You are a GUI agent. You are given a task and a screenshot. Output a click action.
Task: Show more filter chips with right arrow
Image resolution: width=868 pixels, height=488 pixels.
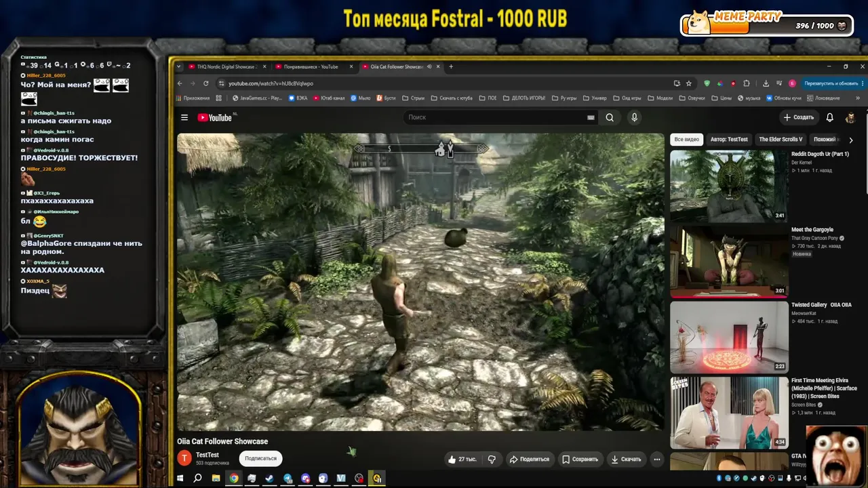[x=851, y=140]
